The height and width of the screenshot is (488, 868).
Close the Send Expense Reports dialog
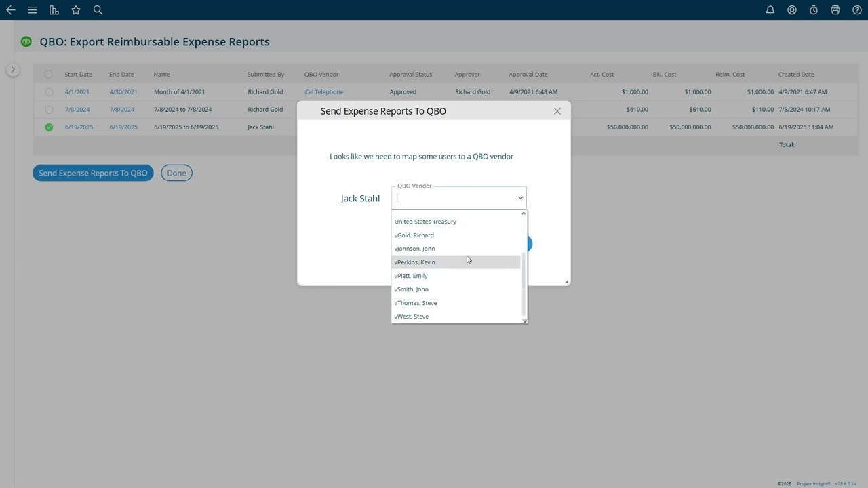(557, 111)
